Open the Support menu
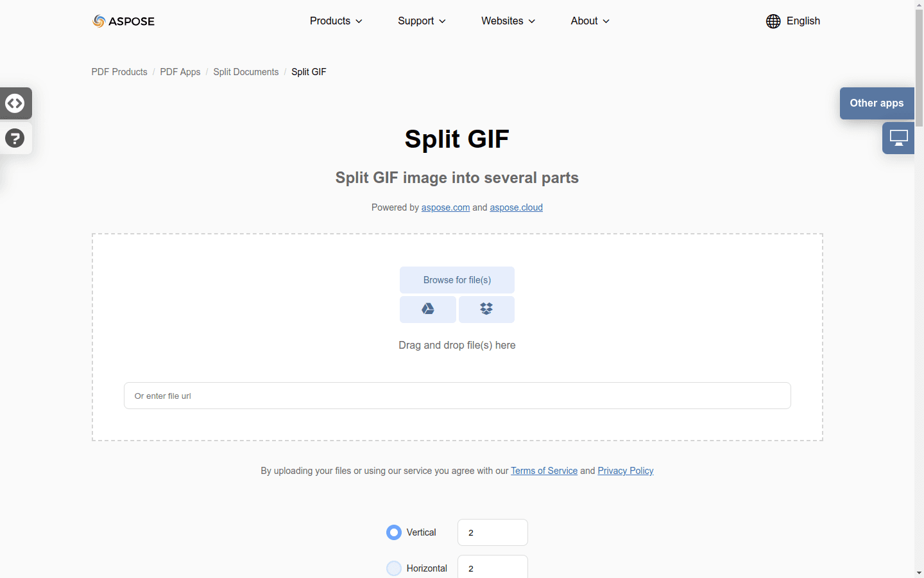The height and width of the screenshot is (578, 924). 421,21
